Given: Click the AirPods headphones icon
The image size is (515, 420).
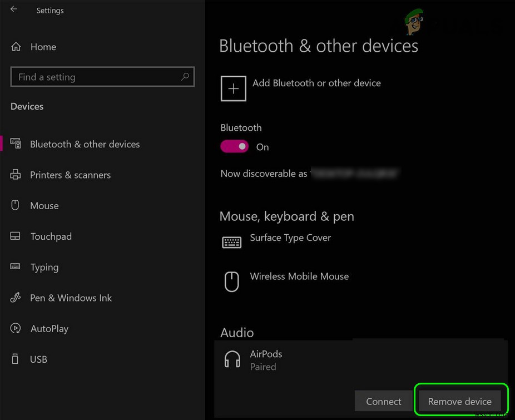Looking at the screenshot, I should [232, 359].
